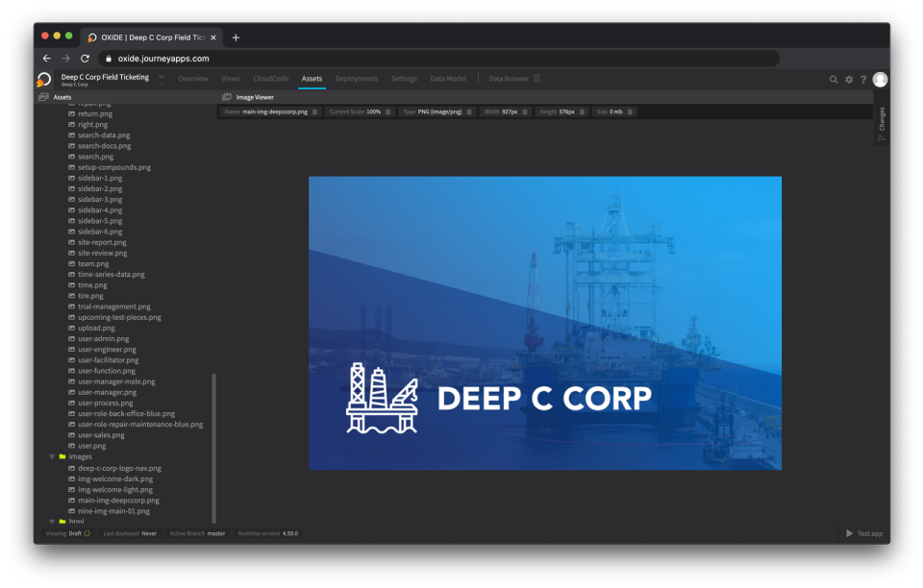Viewport: 923px width, 588px height.
Task: Open img-welcome-light.png
Action: 115,490
